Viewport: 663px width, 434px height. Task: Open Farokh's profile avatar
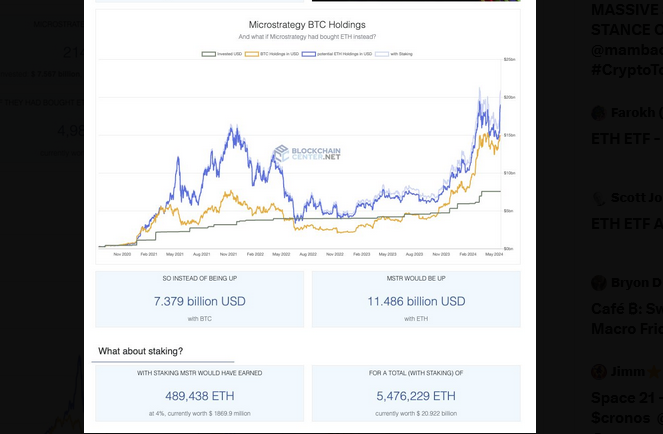[599, 113]
